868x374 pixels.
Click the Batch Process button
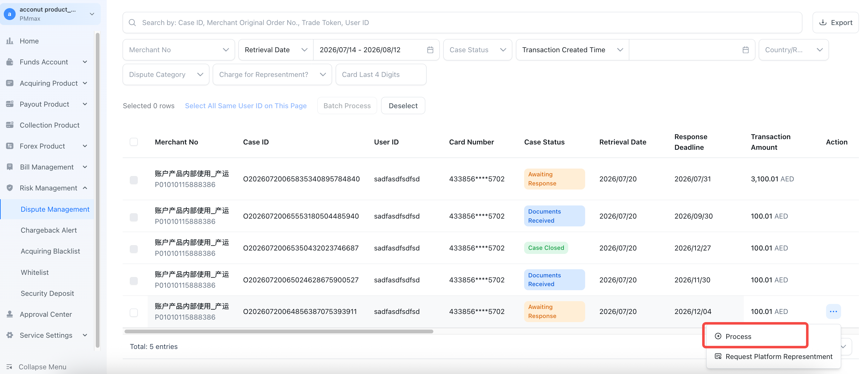347,106
